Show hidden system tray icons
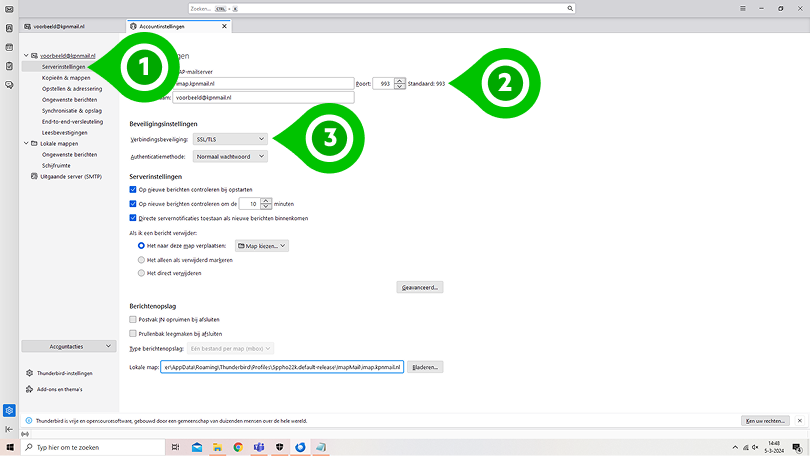The height and width of the screenshot is (456, 810). tap(735, 447)
